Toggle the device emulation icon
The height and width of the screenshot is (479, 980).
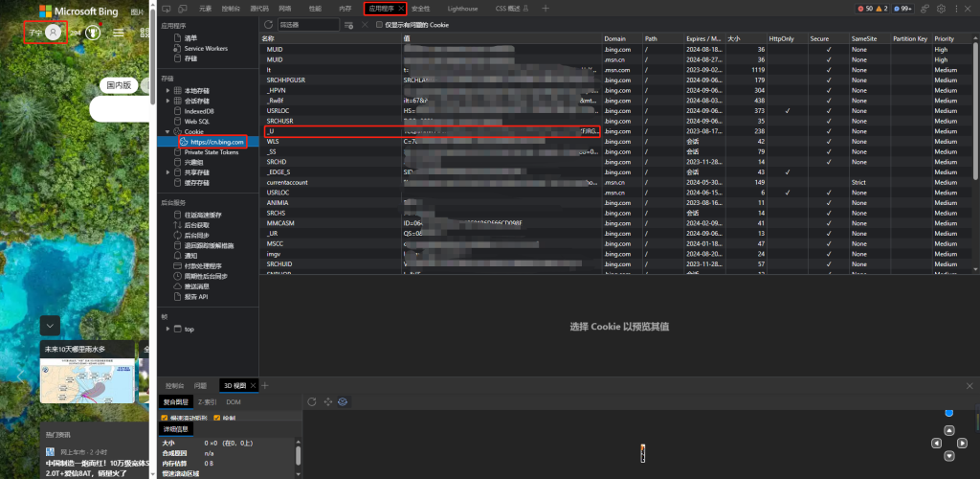tap(182, 8)
